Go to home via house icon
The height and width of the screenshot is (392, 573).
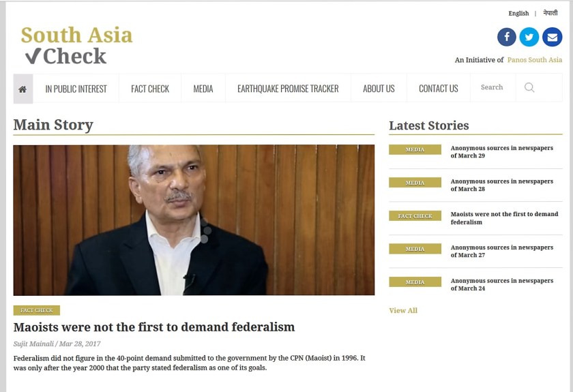23,89
